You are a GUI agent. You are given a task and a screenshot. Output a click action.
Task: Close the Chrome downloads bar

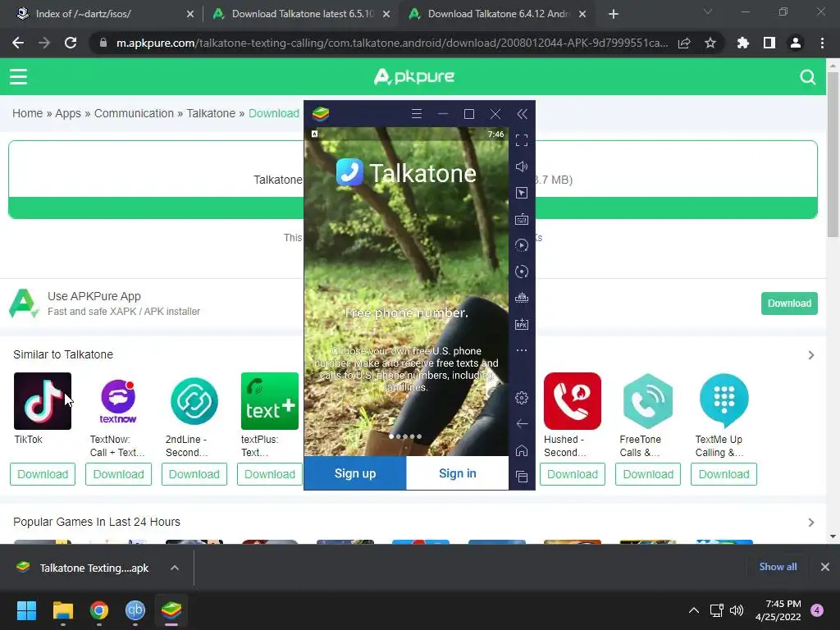[x=825, y=567]
